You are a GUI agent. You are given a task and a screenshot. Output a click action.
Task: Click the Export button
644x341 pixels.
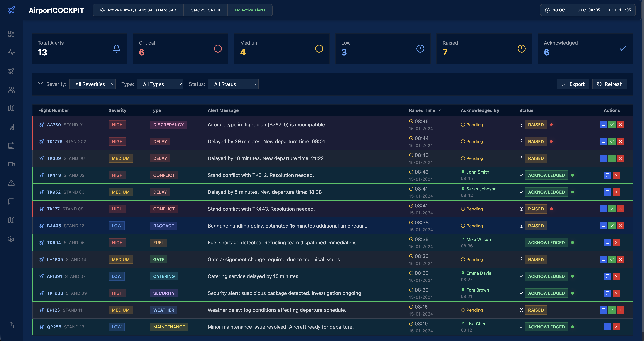(x=573, y=84)
